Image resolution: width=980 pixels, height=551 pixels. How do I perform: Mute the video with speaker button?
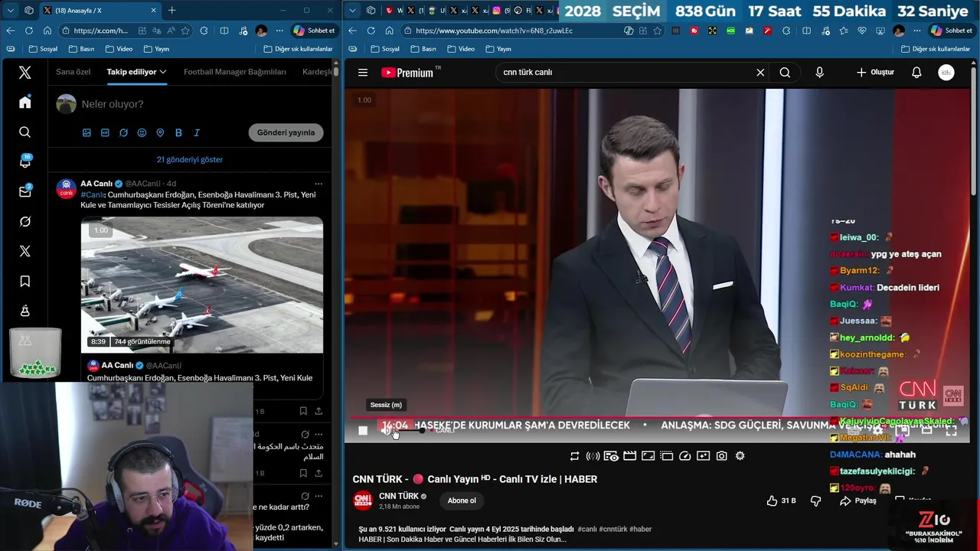(x=387, y=430)
